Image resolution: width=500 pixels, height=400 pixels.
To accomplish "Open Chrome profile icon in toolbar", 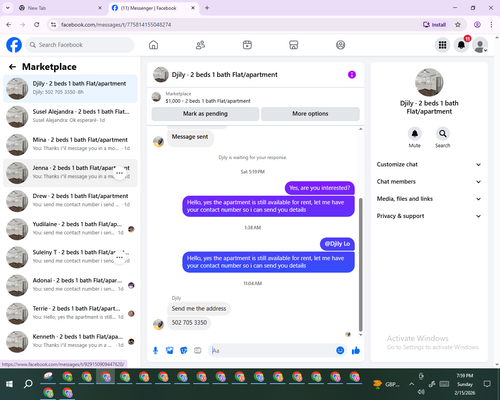I will (477, 25).
